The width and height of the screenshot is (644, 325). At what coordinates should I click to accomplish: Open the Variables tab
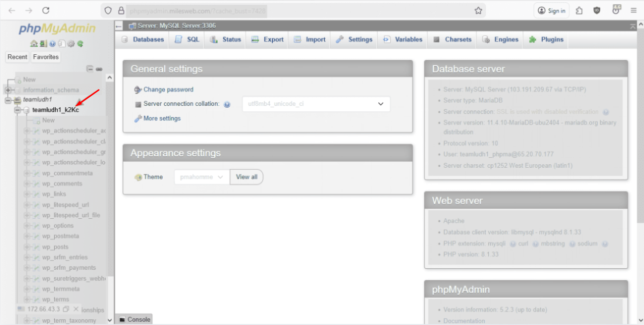[x=402, y=40]
